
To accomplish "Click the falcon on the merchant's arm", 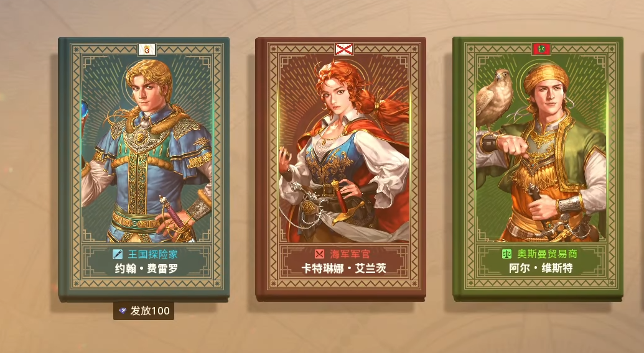I will tap(493, 99).
